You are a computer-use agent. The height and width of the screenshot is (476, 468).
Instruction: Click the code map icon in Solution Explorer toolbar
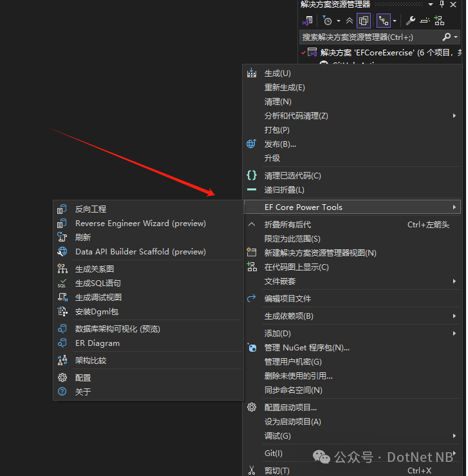pyautogui.click(x=439, y=21)
